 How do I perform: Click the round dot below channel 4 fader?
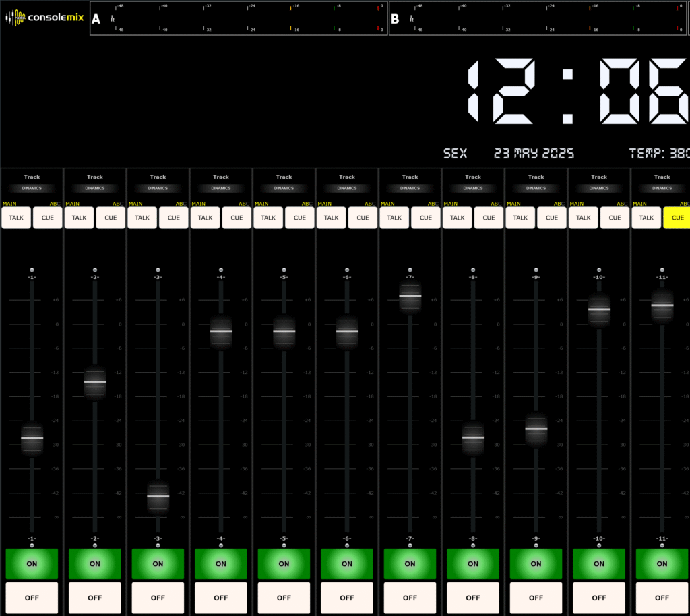point(221,545)
